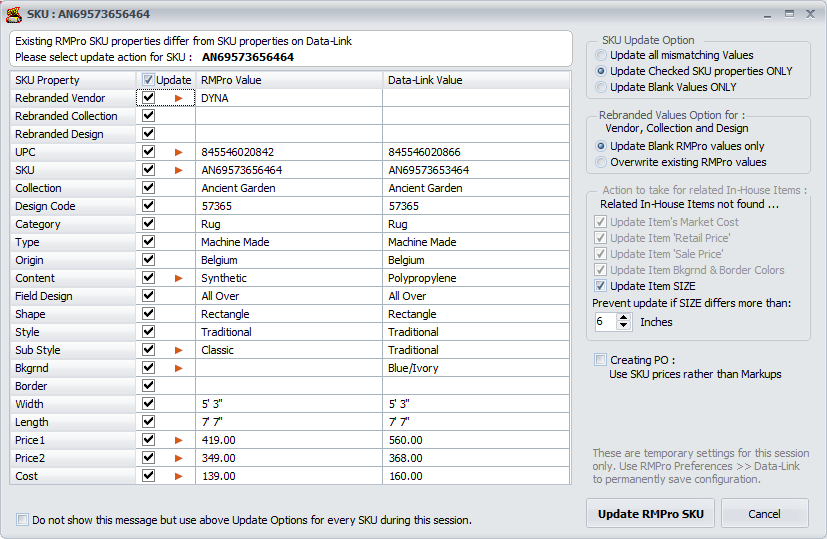Click the orange arrow in Price1 row

[x=178, y=440]
